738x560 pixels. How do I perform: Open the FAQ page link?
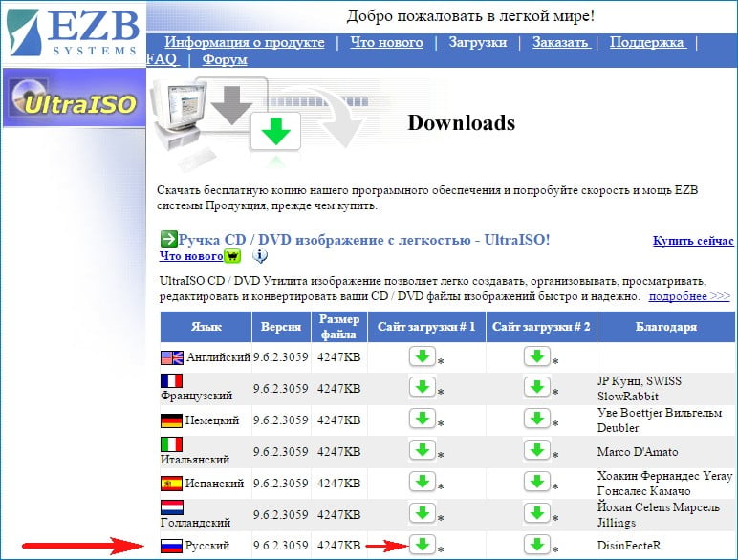point(163,59)
